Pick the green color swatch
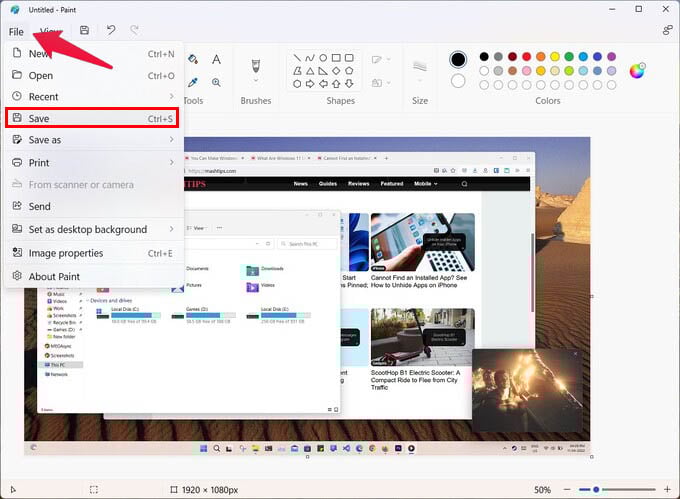Viewport: 680px width, 499px height. pyautogui.click(x=569, y=56)
